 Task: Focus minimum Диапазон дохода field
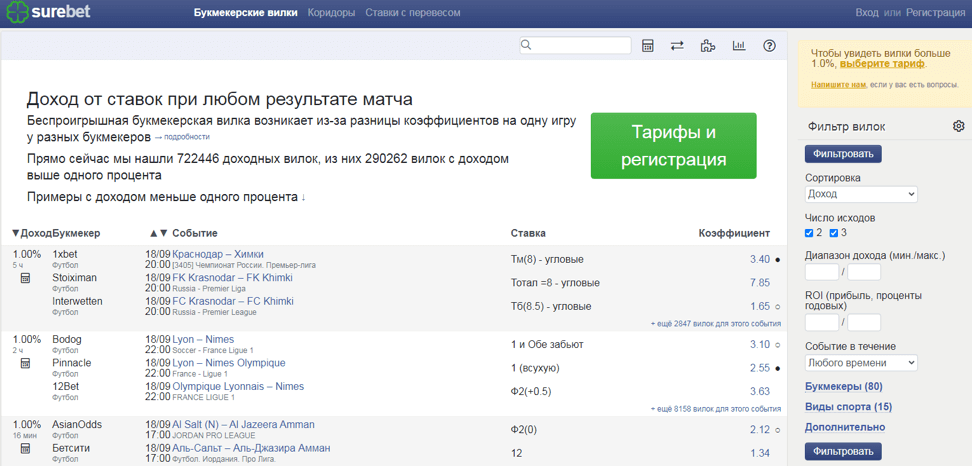click(x=821, y=272)
